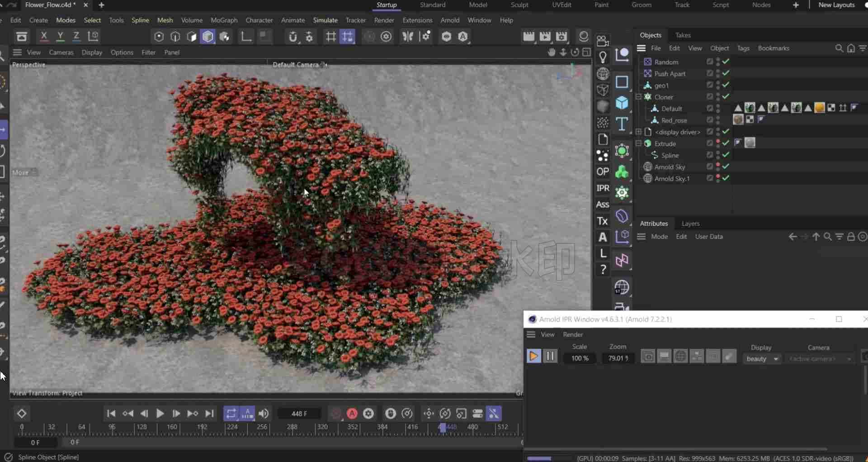Click the Arnold Tx manager icon
The image size is (868, 462).
click(603, 221)
